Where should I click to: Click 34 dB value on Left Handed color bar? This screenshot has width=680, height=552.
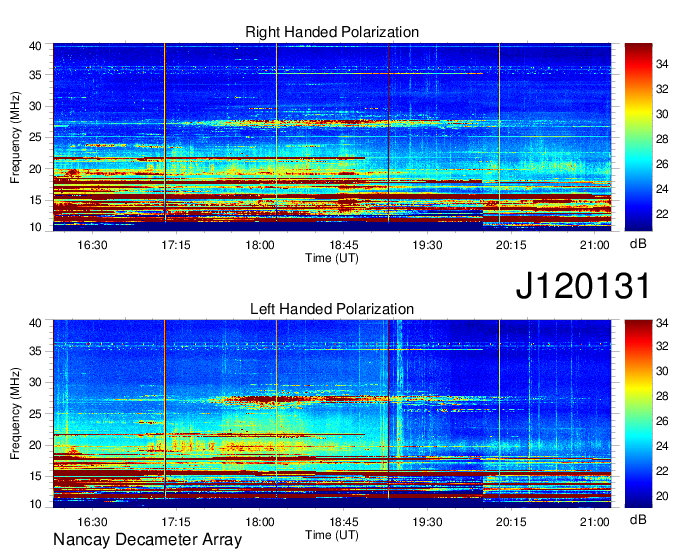[x=662, y=323]
